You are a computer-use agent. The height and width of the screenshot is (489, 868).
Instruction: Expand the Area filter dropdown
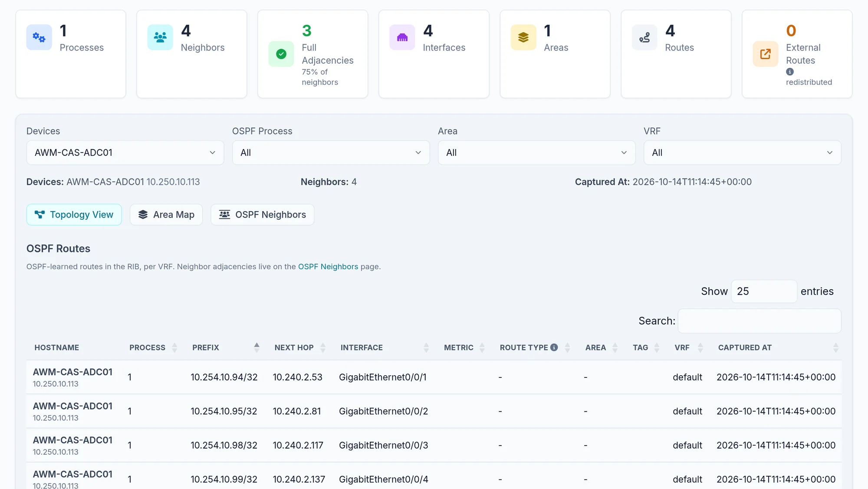pyautogui.click(x=536, y=152)
